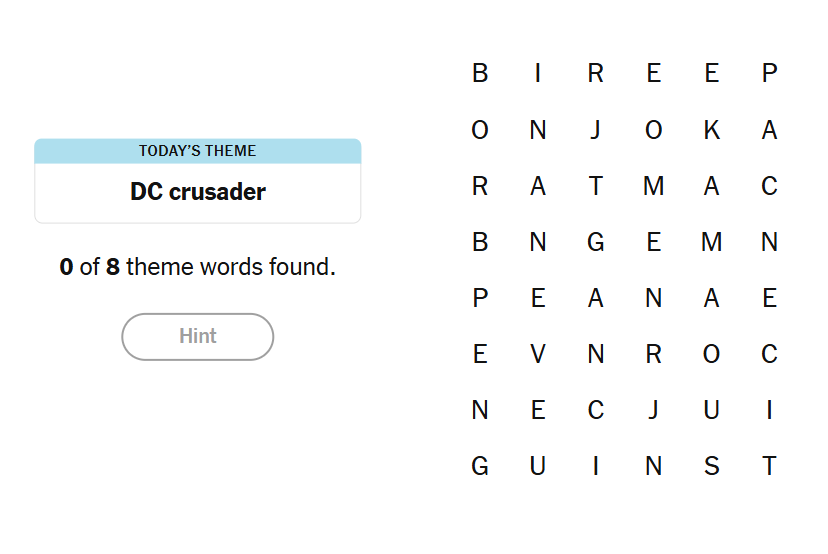Select the R between N and O

point(654,354)
